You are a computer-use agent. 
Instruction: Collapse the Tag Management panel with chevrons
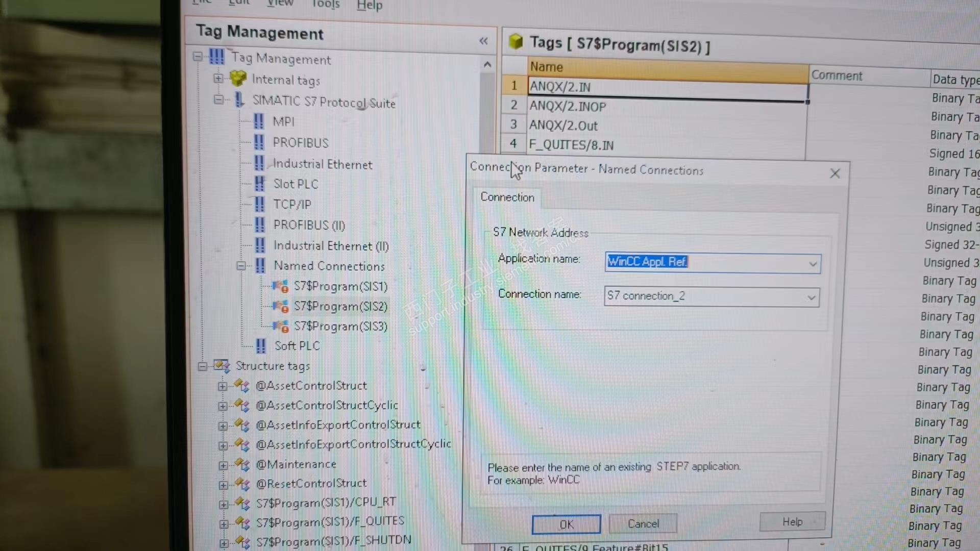483,41
